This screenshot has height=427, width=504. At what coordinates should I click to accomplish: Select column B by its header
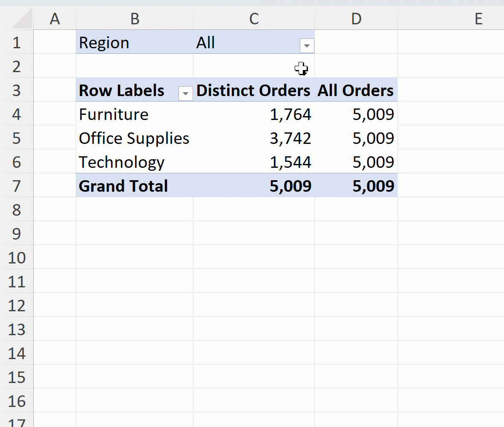(135, 18)
